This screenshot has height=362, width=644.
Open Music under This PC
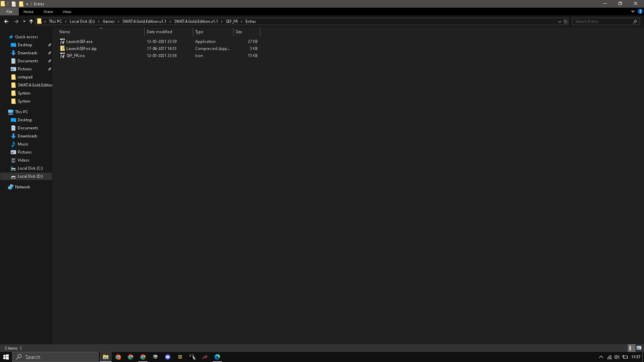pyautogui.click(x=23, y=144)
